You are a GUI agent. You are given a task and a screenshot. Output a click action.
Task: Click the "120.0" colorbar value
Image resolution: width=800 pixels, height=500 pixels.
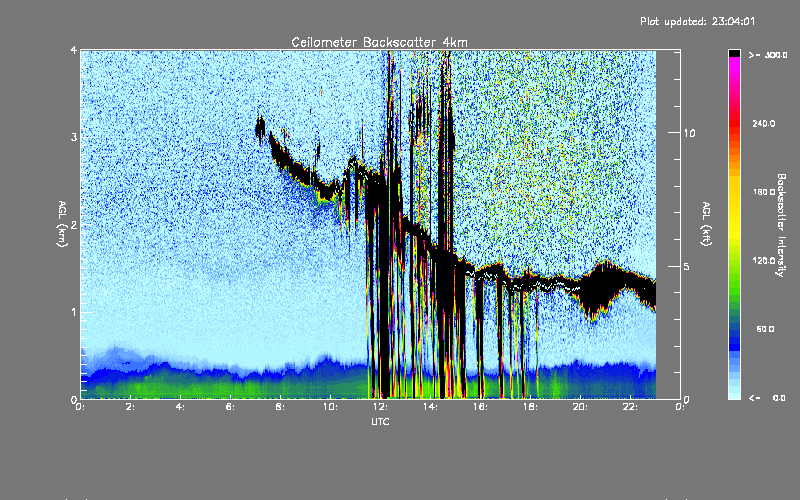(x=764, y=261)
